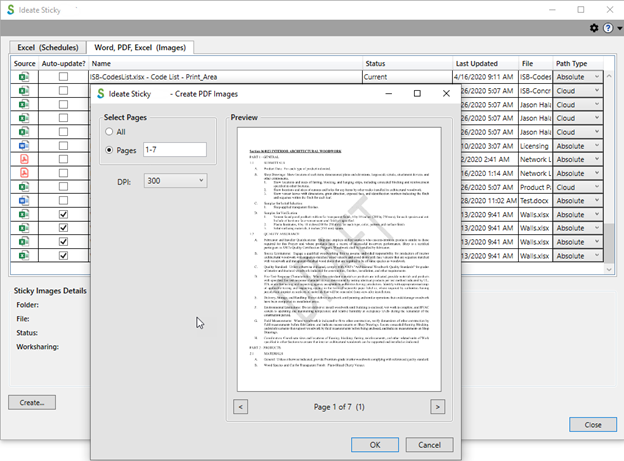
Task: Open Path Type dropdown in Product P. row
Action: 578,187
